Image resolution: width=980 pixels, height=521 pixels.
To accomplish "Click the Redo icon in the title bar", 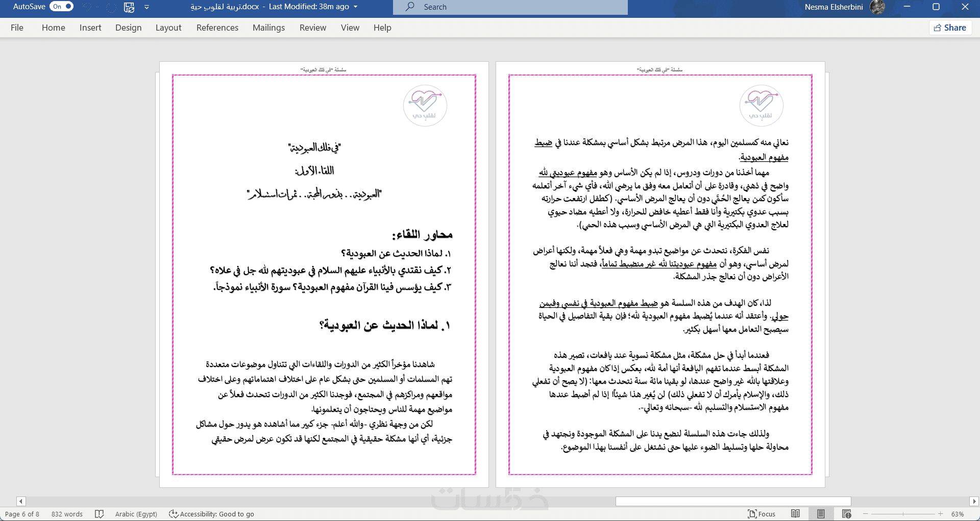I will pos(111,7).
